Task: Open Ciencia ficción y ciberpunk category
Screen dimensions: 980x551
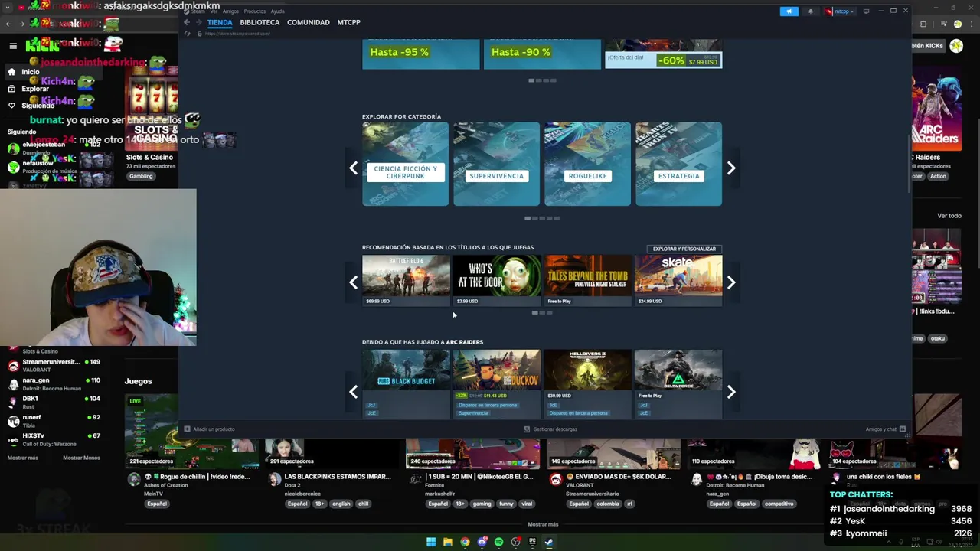Action: tap(406, 164)
